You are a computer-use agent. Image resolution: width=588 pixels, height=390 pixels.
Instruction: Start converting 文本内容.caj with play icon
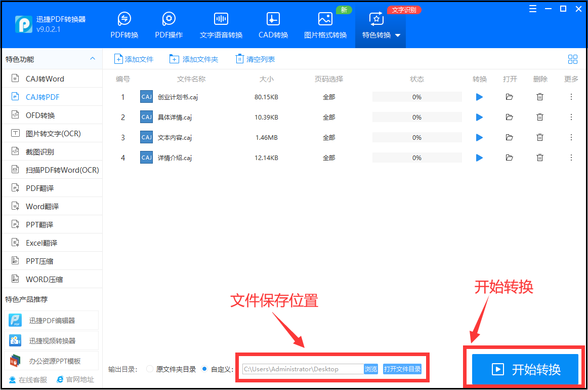click(479, 137)
